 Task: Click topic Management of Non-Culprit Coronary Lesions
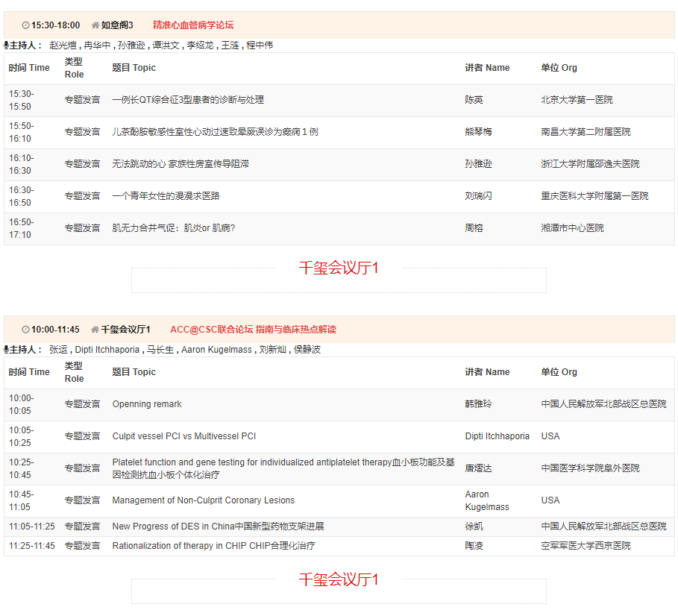coord(203,500)
